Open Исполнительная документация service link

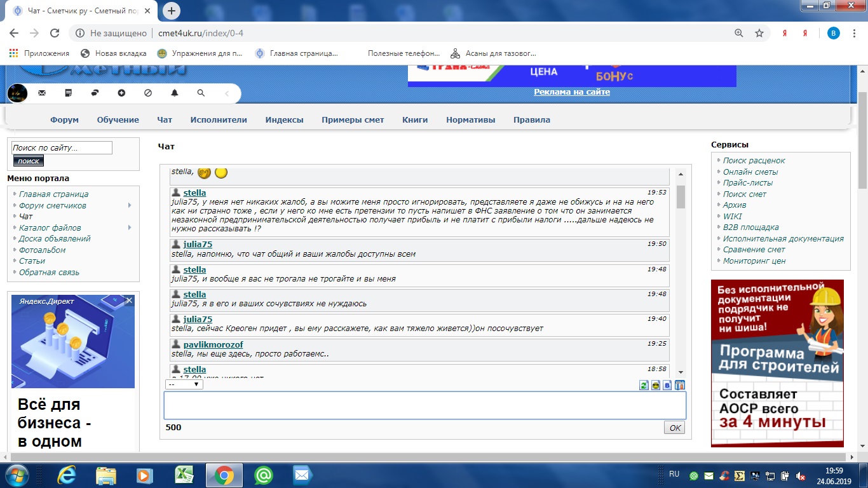783,239
